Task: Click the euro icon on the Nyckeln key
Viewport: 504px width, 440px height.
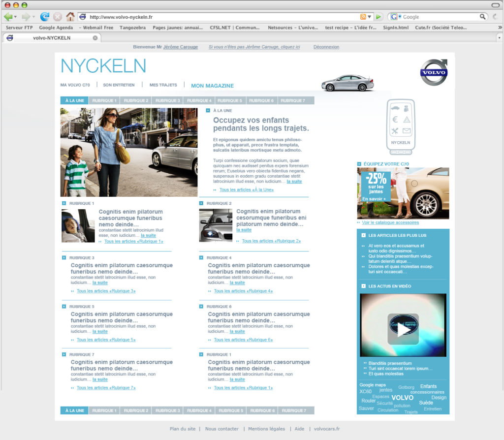Action: pyautogui.click(x=395, y=120)
